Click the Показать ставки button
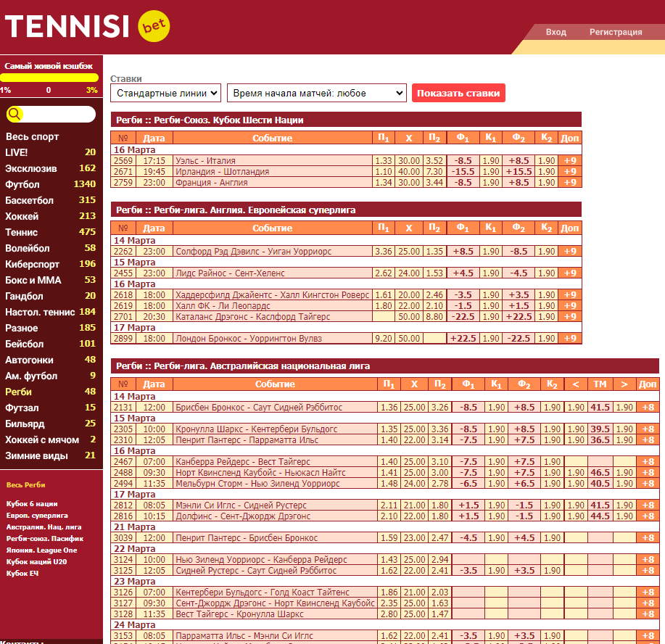This screenshot has height=644, width=665. click(x=458, y=93)
